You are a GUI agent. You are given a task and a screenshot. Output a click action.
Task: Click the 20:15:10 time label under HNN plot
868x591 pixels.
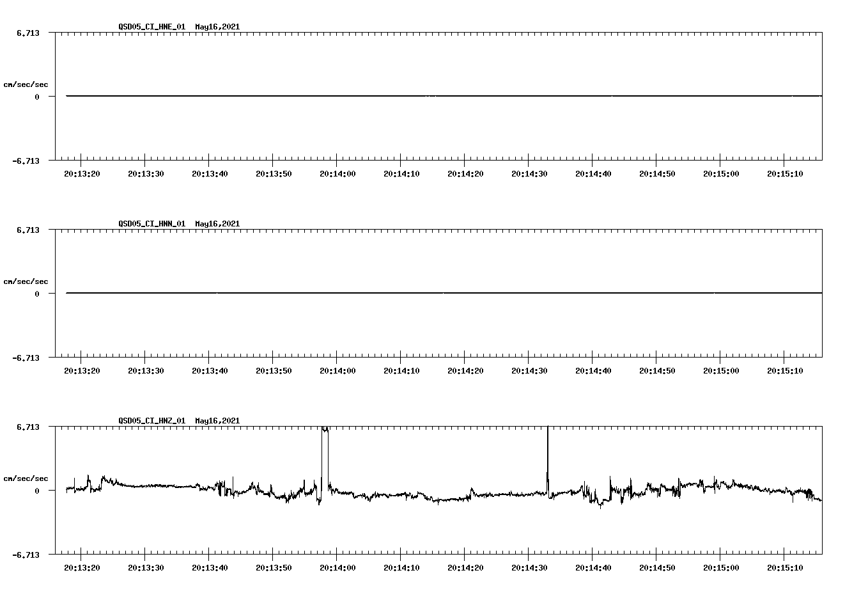click(785, 371)
